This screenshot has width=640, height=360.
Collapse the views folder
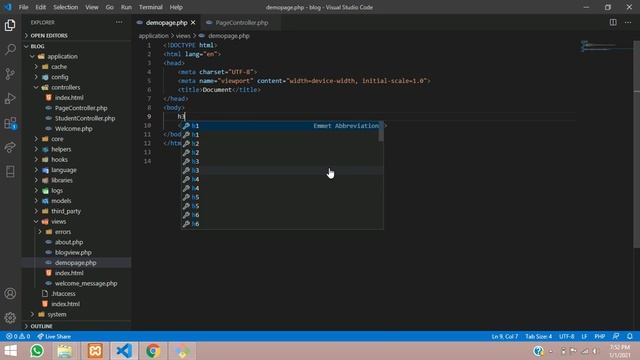click(58, 221)
